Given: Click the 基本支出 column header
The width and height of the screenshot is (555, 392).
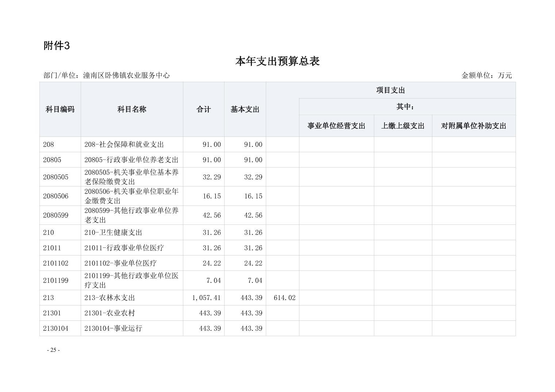Looking at the screenshot, I should (x=245, y=109).
